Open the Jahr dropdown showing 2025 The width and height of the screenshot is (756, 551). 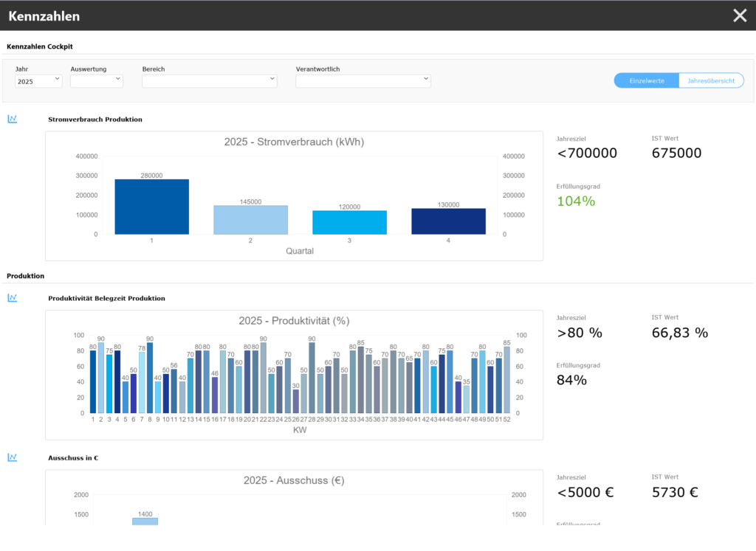click(38, 81)
